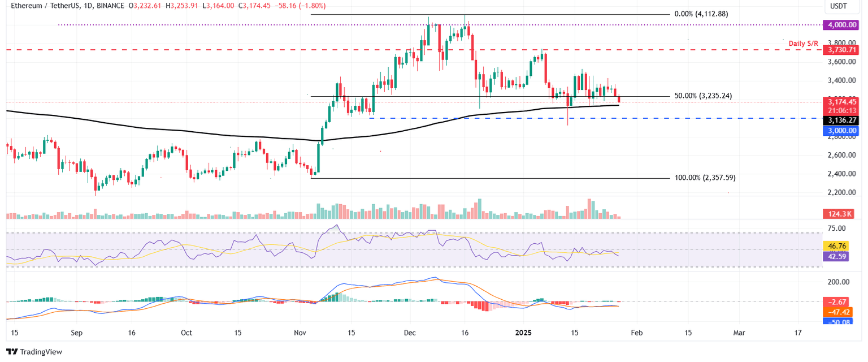Click the 17 date label after Mar
868x362 pixels.
[797, 334]
